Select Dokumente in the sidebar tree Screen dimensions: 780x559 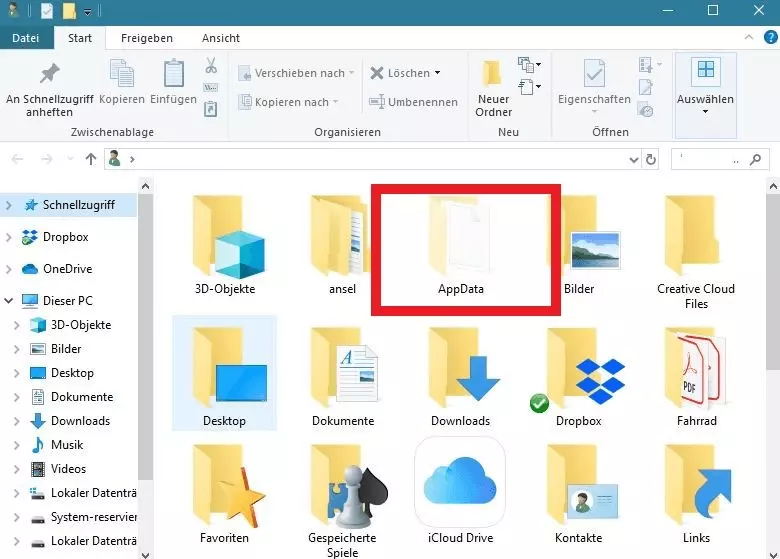pos(82,397)
